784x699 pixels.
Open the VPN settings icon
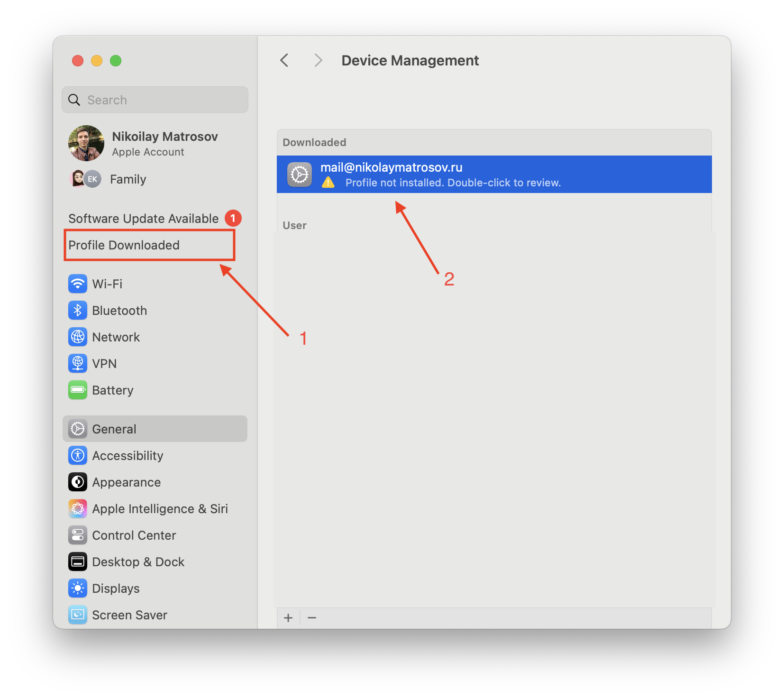click(78, 364)
